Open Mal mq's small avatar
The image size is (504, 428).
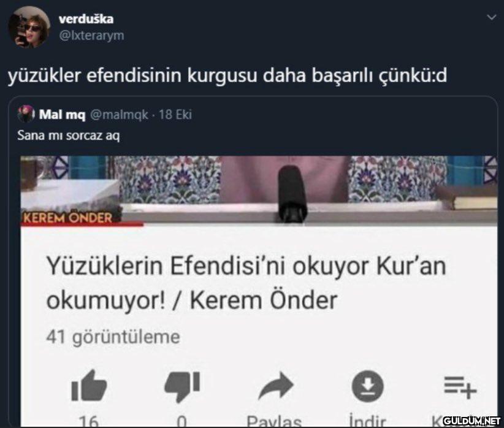26,114
